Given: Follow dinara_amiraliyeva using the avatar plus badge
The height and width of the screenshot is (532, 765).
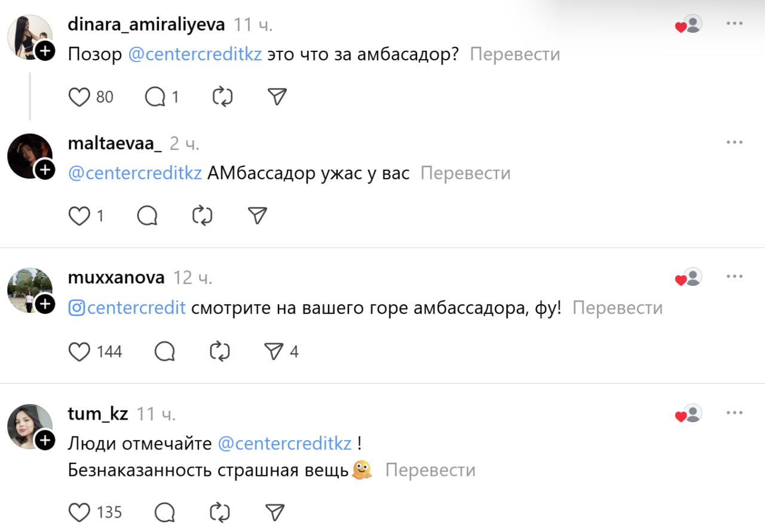Looking at the screenshot, I should click(45, 51).
